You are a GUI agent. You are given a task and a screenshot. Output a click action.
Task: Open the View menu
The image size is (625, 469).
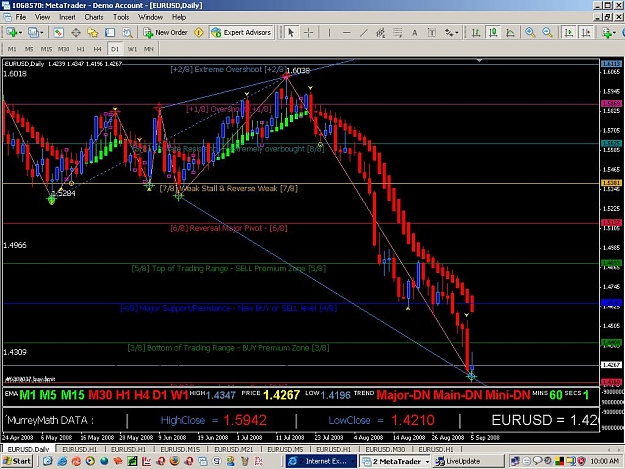(42, 17)
